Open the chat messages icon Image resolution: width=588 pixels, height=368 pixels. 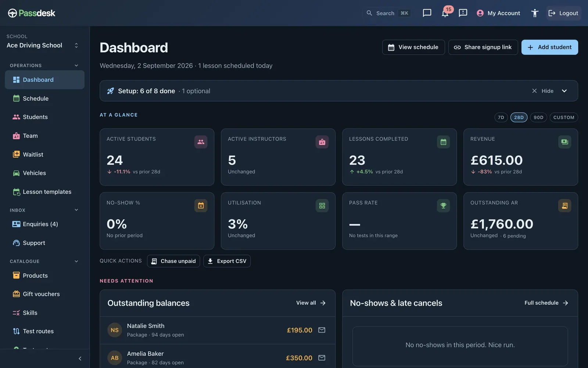click(427, 13)
